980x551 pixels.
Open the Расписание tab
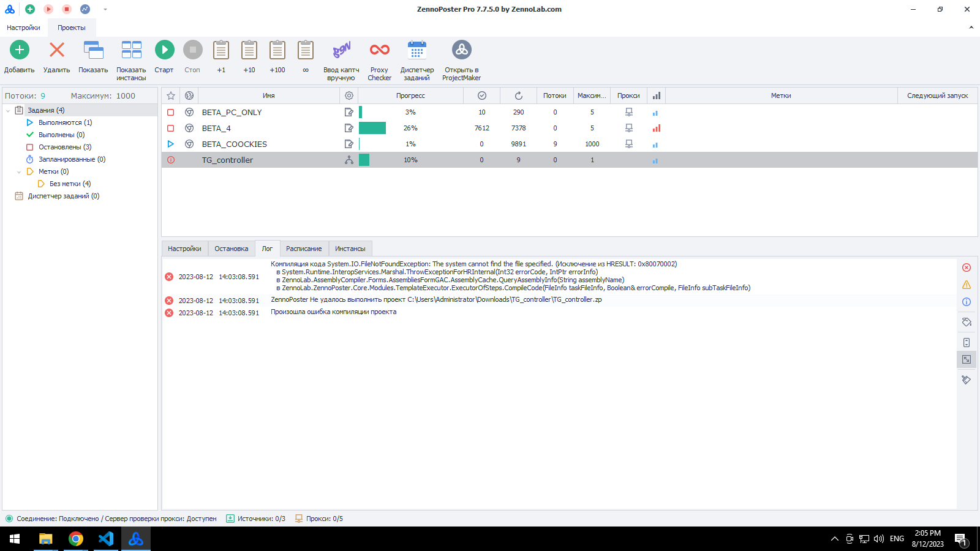(x=304, y=249)
